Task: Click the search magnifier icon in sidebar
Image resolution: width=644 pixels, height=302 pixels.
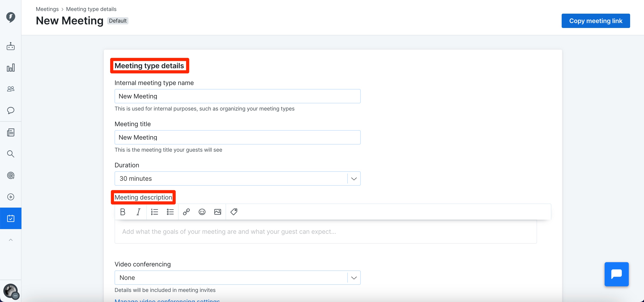Action: [11, 154]
